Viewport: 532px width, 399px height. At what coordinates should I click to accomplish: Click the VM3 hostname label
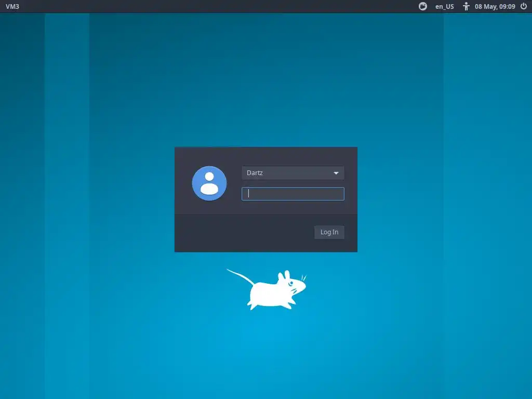coord(12,6)
